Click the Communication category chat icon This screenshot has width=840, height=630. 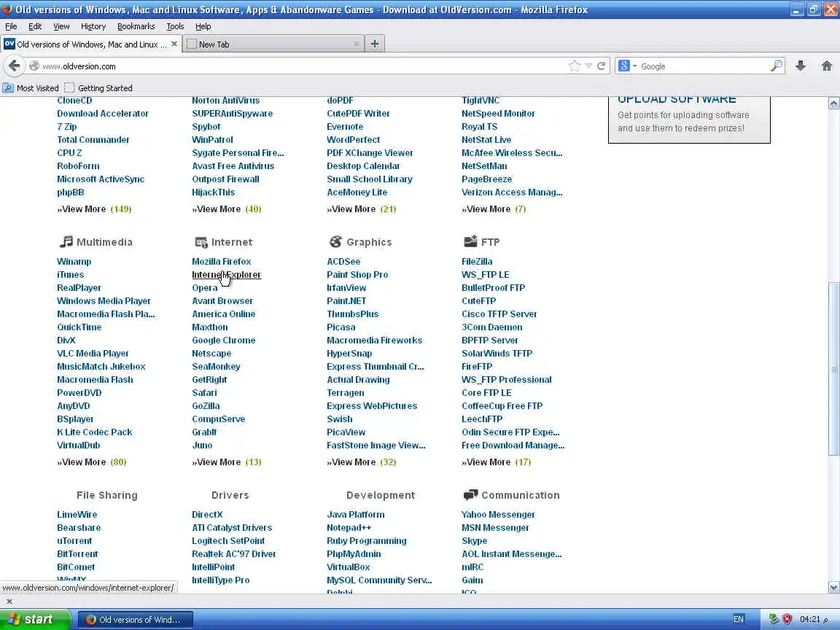(x=470, y=494)
